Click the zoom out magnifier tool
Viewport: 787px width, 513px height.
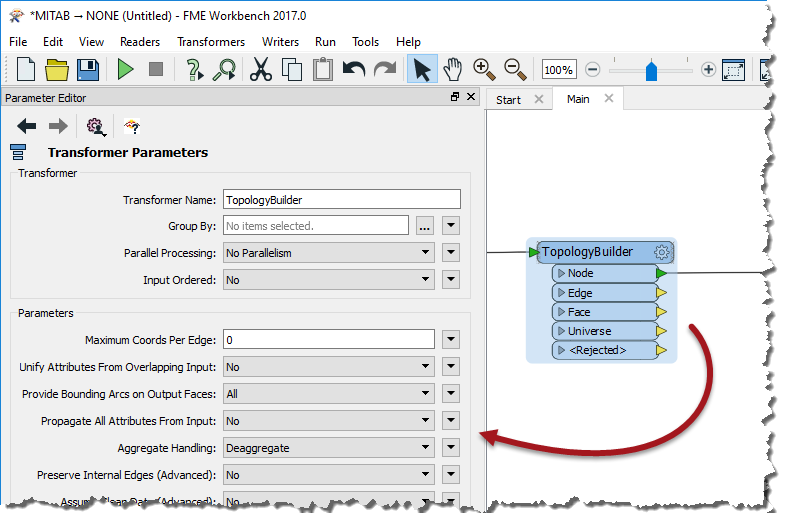515,69
